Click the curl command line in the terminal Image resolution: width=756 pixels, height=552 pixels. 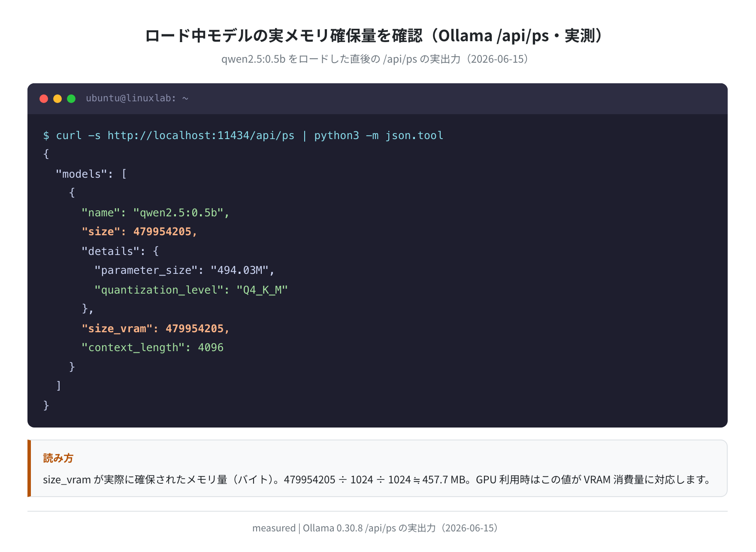[x=243, y=136]
